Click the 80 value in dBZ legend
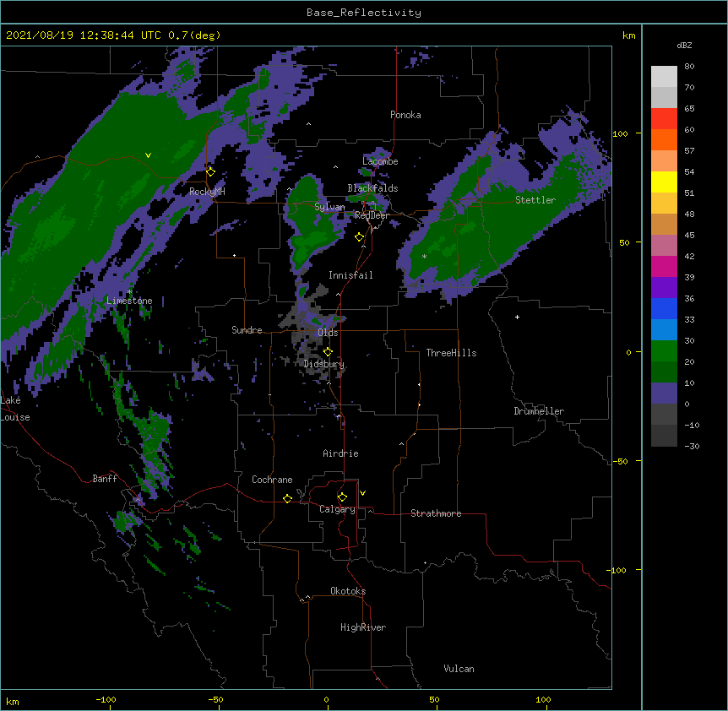Image resolution: width=728 pixels, height=711 pixels. [689, 67]
